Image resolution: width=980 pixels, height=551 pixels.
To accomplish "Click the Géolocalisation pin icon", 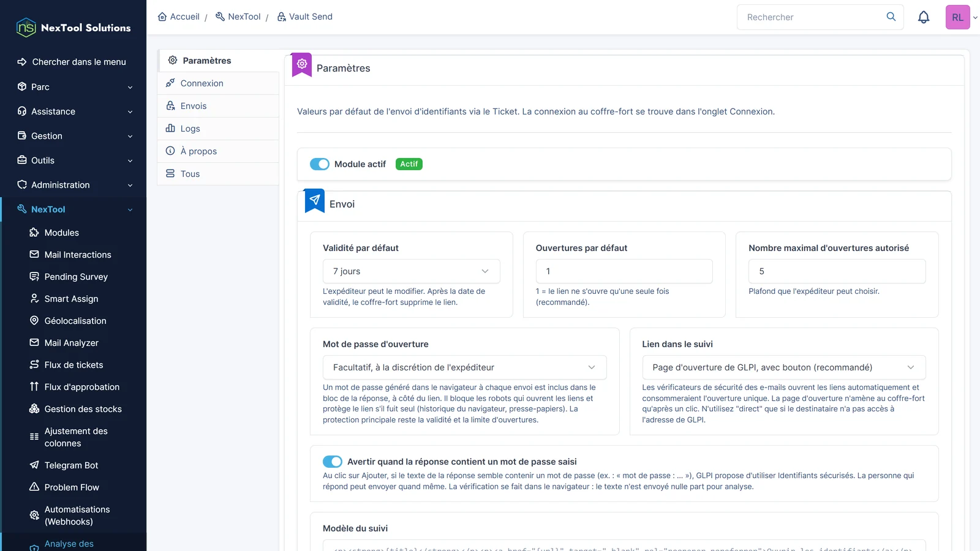I will point(34,321).
